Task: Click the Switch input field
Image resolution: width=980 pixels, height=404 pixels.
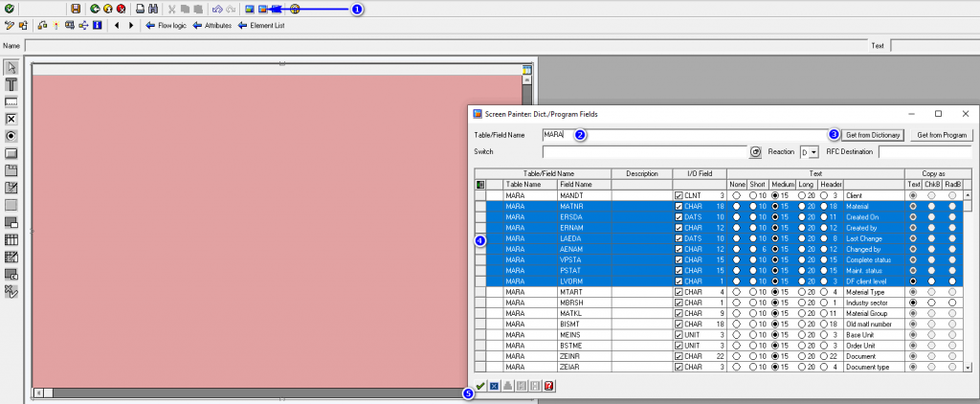Action: 645,152
